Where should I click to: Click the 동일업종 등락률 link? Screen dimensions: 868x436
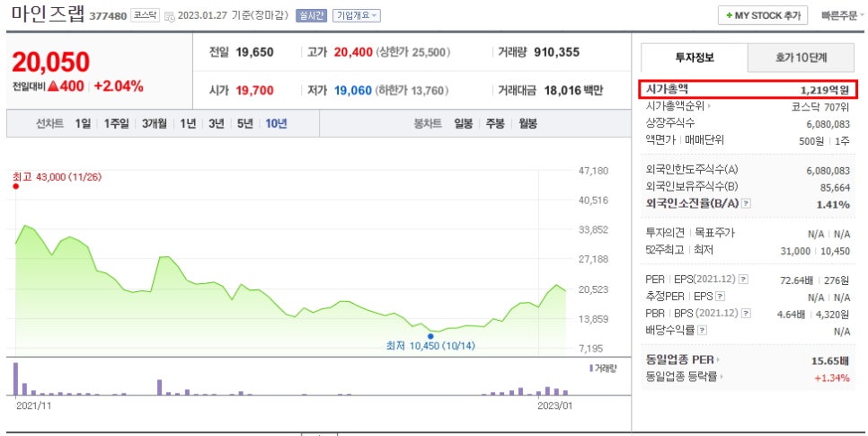click(681, 377)
